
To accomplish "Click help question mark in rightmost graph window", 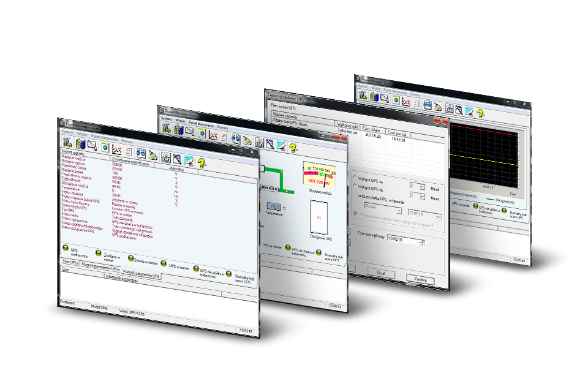I will click(481, 113).
